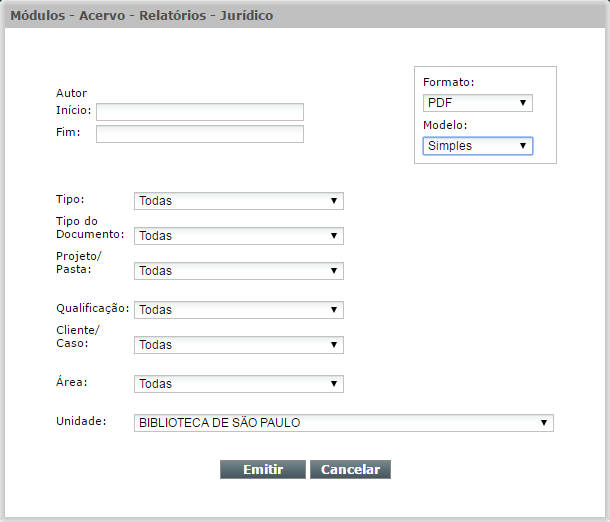The image size is (610, 522).
Task: Open the Modelo dropdown showing Simples
Action: coord(478,146)
